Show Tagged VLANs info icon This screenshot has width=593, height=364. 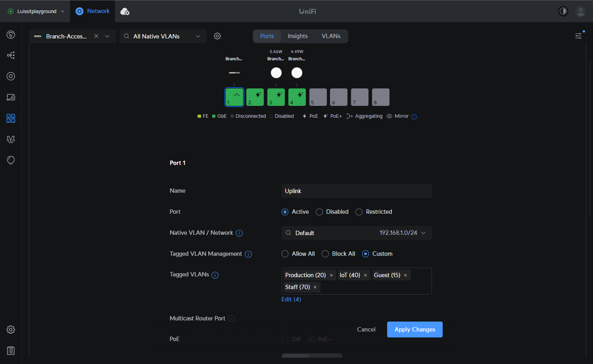215,275
